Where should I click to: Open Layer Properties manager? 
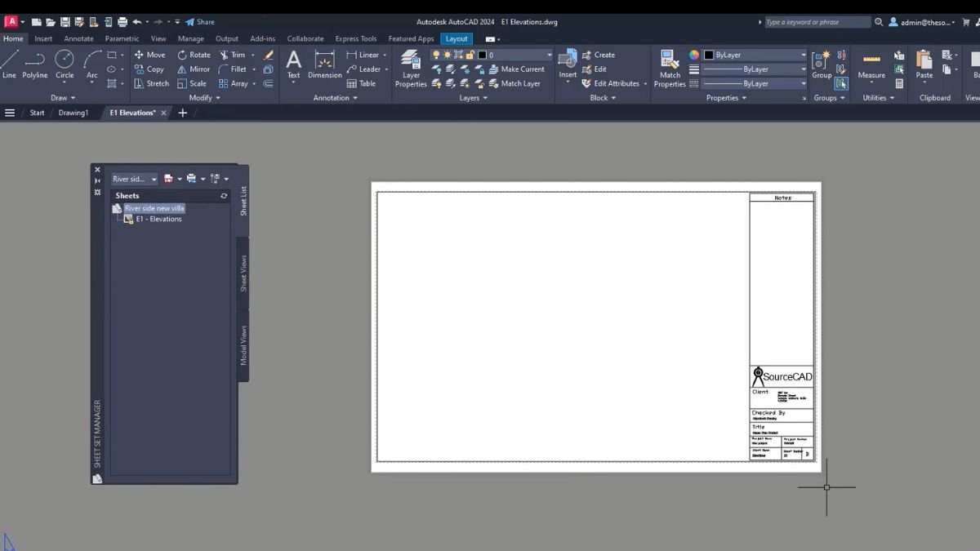pos(411,68)
